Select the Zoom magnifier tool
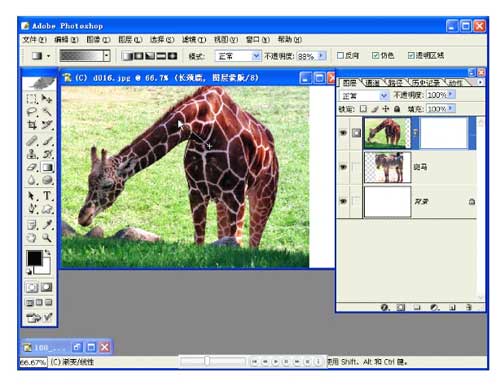The width and height of the screenshot is (500, 386). (x=47, y=238)
